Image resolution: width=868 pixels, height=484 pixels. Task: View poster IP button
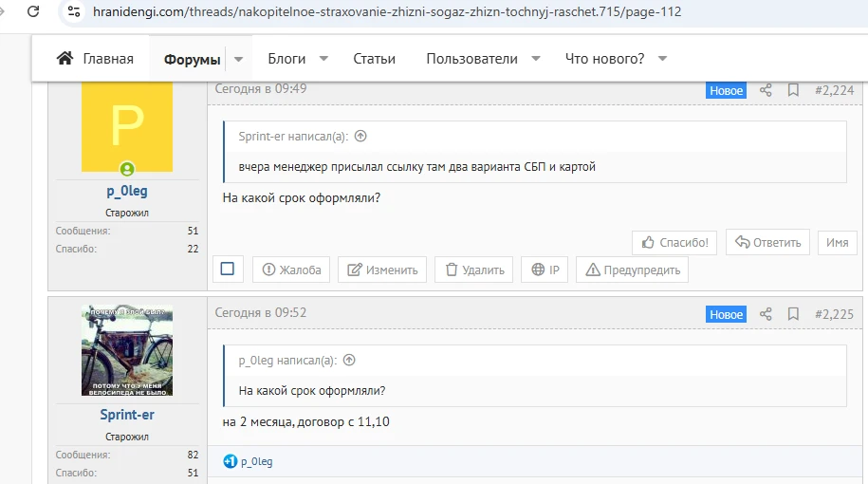pos(545,270)
